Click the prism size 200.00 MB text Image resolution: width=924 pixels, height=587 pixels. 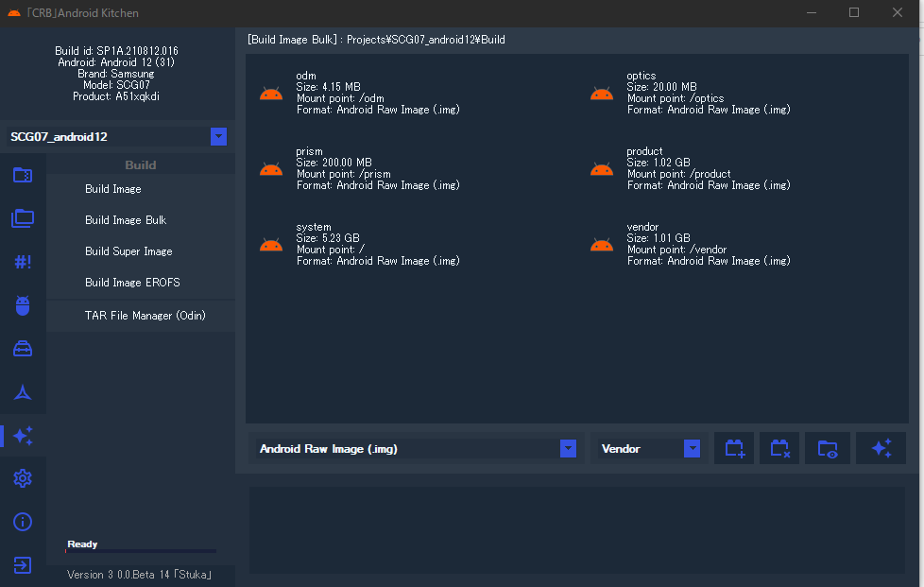334,163
